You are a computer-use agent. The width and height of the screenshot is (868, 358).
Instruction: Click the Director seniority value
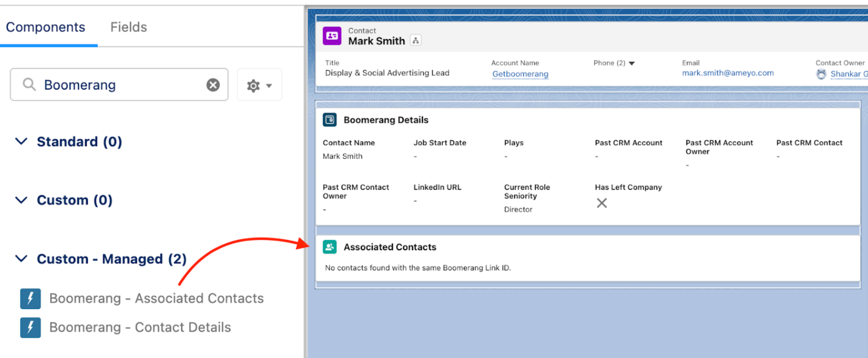(518, 210)
